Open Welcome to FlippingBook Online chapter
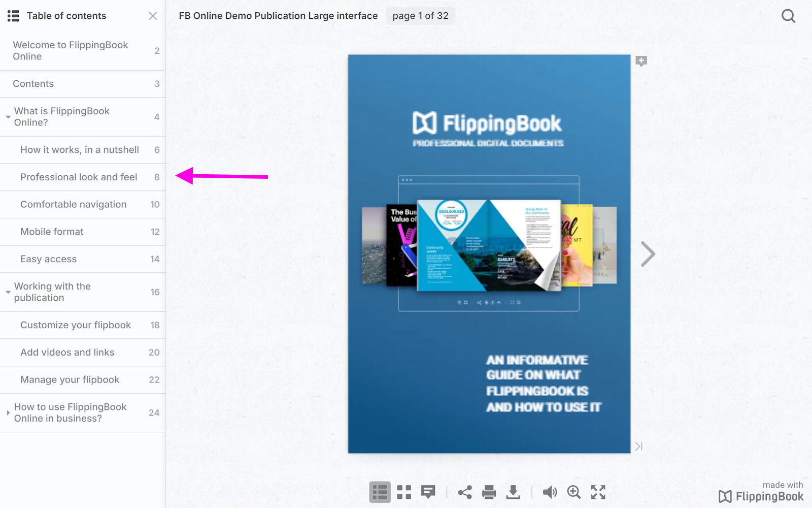The height and width of the screenshot is (508, 812). (83, 51)
